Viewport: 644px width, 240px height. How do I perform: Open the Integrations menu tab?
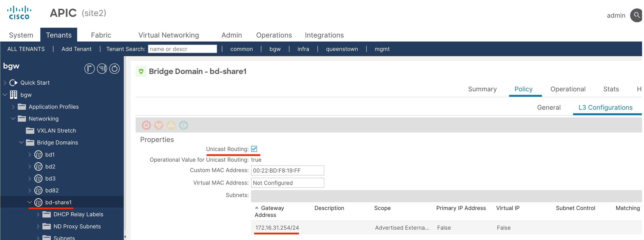click(324, 35)
